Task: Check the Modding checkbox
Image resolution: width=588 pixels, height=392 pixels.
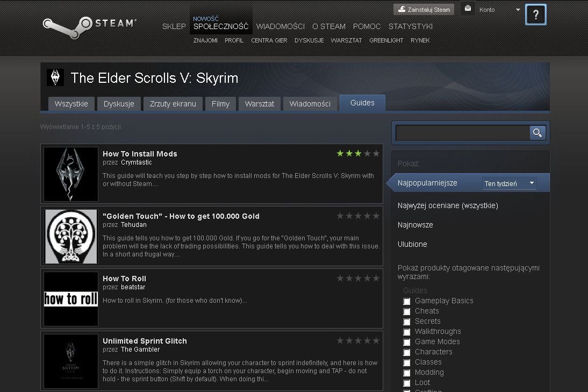Action: [406, 373]
